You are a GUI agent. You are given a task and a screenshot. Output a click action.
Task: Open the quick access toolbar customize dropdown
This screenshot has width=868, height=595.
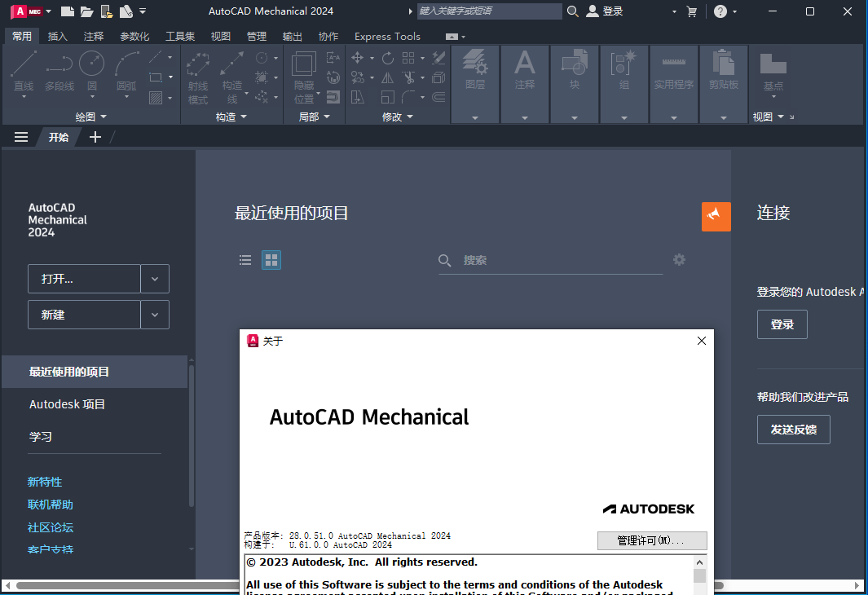click(x=143, y=11)
